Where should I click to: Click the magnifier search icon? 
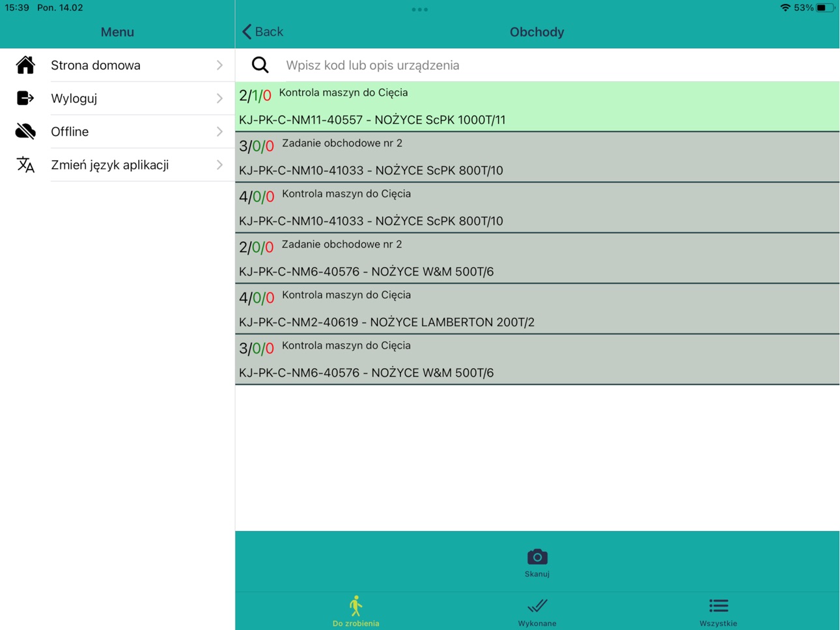[260, 64]
